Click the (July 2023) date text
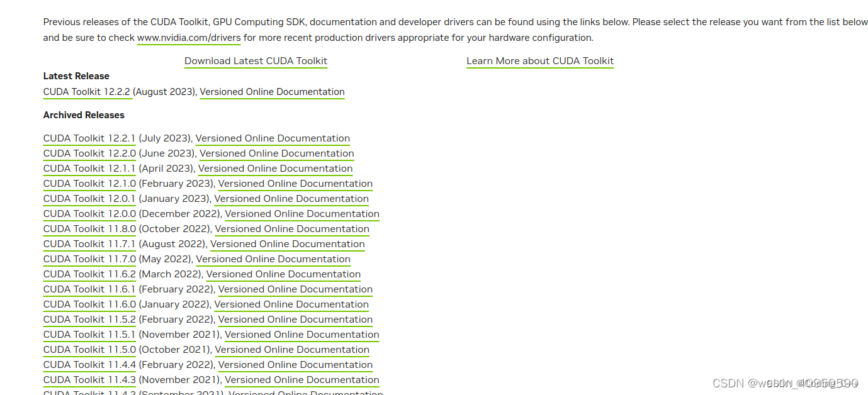This screenshot has height=395, width=868. [166, 138]
